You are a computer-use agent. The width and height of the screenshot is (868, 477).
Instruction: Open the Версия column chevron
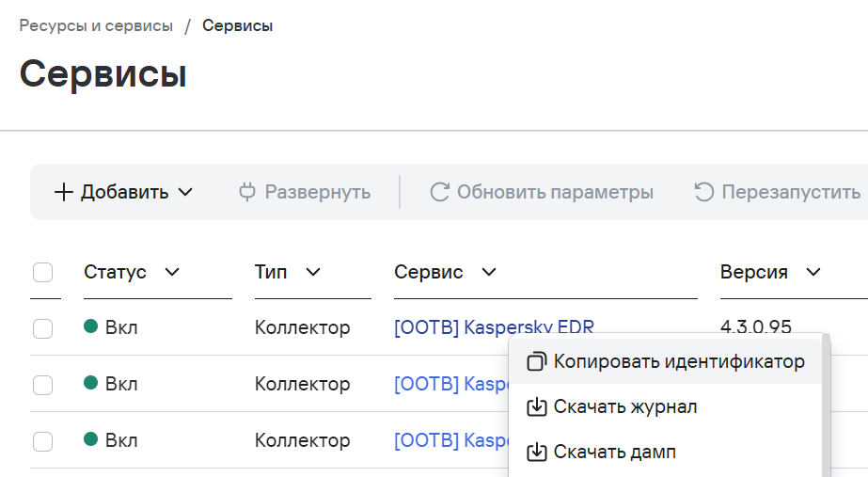[x=813, y=273]
